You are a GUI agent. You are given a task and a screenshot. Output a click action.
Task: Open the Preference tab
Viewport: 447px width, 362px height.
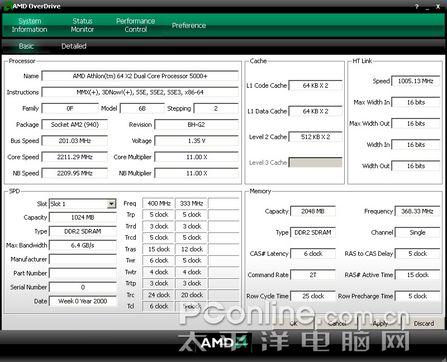pos(189,25)
